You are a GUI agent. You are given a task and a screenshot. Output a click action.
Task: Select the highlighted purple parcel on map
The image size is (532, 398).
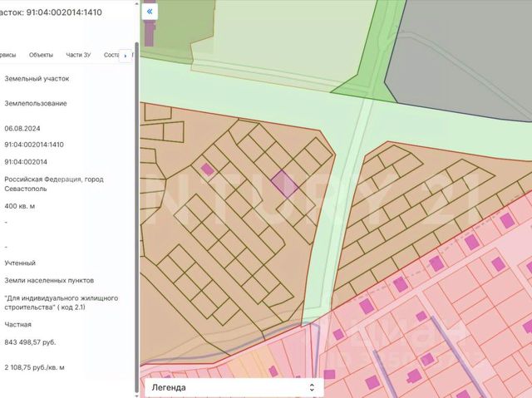pos(284,184)
